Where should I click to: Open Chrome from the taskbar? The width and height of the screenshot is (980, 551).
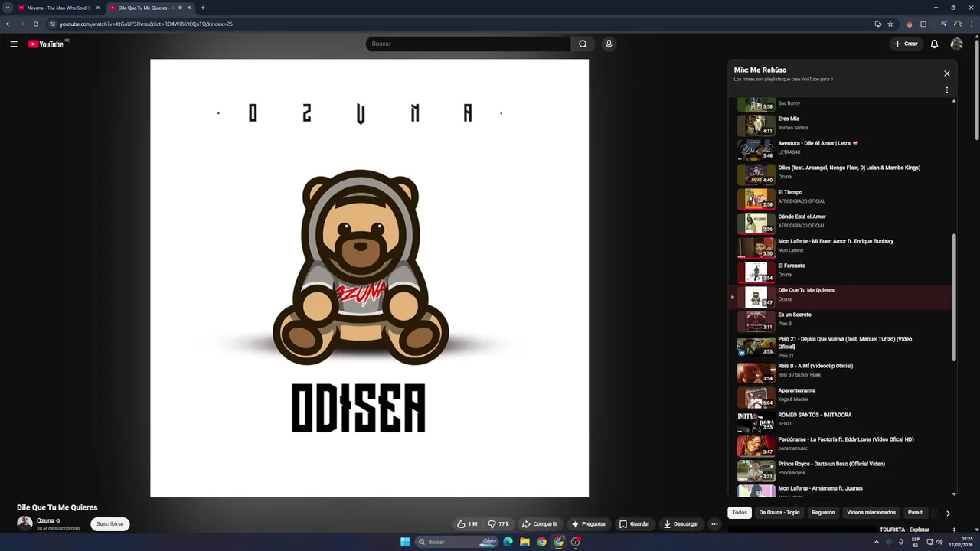(541, 542)
